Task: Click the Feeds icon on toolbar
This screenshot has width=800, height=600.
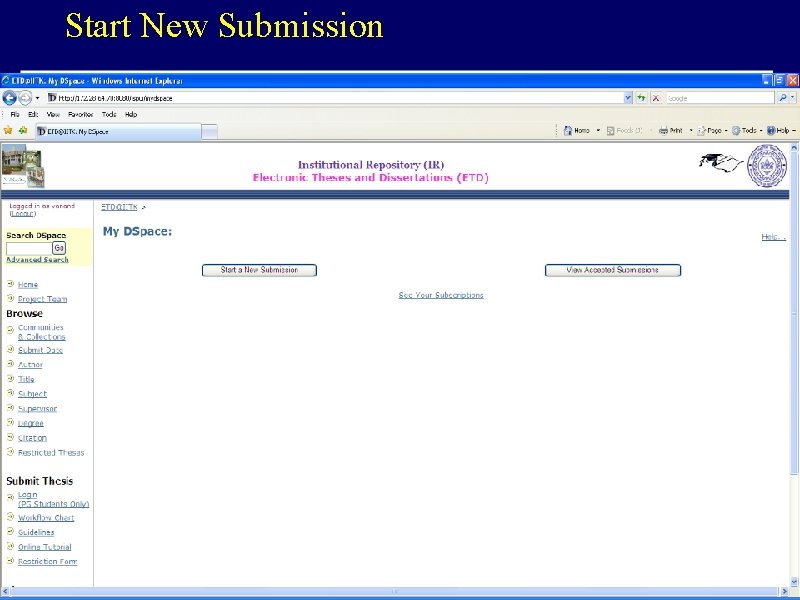Action: (x=610, y=130)
